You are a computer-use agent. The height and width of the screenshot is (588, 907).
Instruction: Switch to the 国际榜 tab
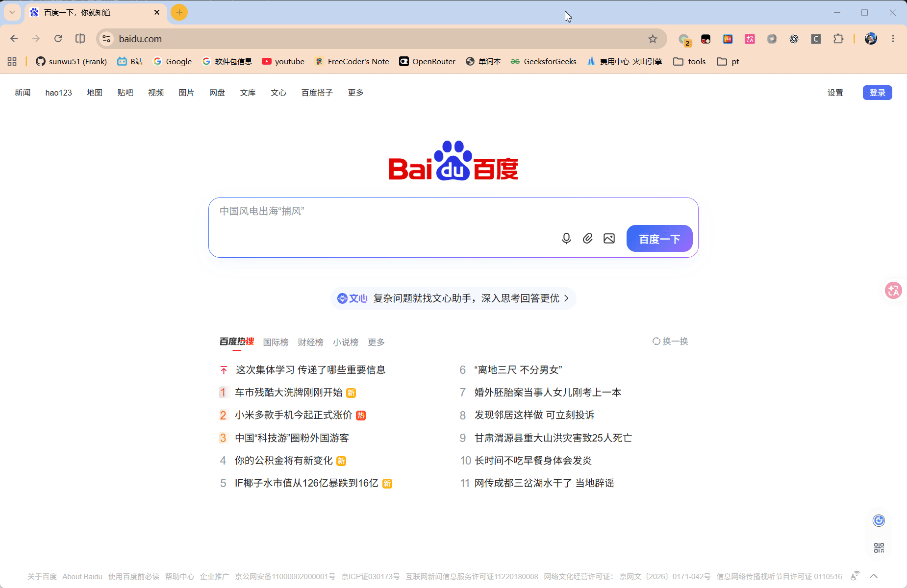click(x=276, y=342)
